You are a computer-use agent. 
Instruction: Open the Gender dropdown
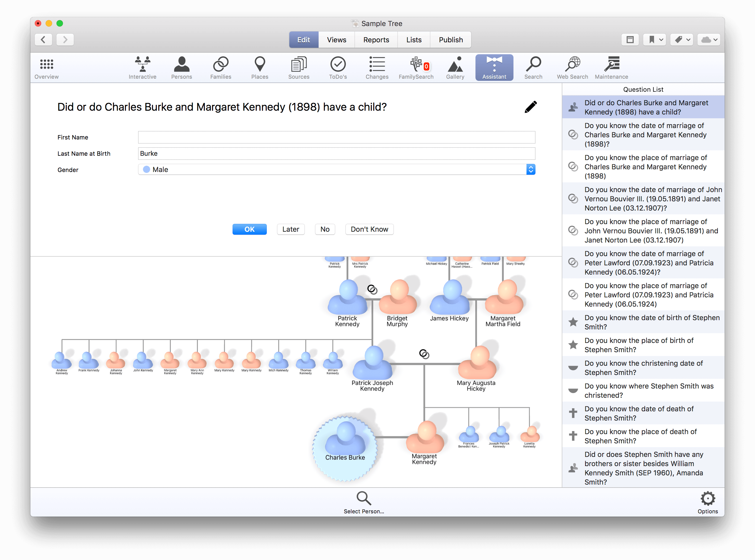click(x=336, y=170)
